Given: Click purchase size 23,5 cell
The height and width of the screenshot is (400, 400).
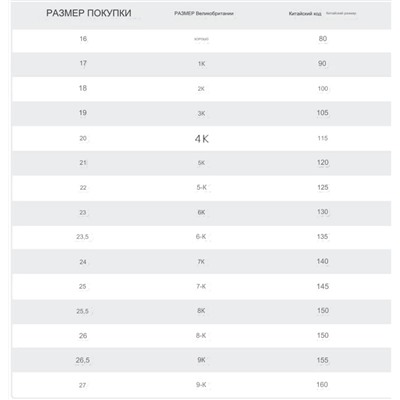Looking at the screenshot, I should click(82, 237).
